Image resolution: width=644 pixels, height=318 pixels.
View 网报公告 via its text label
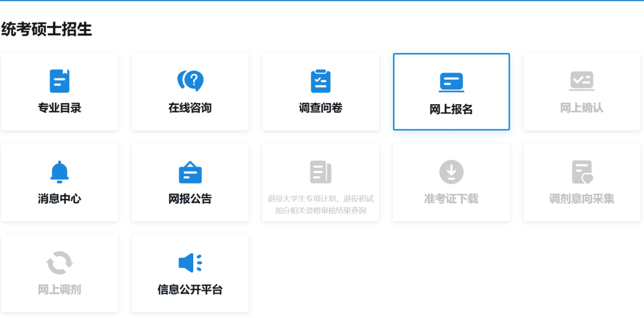coord(190,199)
